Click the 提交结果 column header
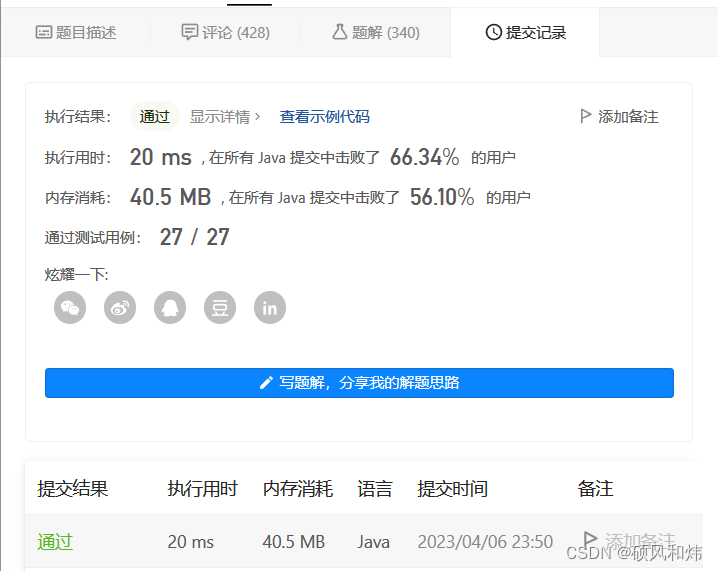Viewport: 718px width, 571px height. click(x=73, y=489)
